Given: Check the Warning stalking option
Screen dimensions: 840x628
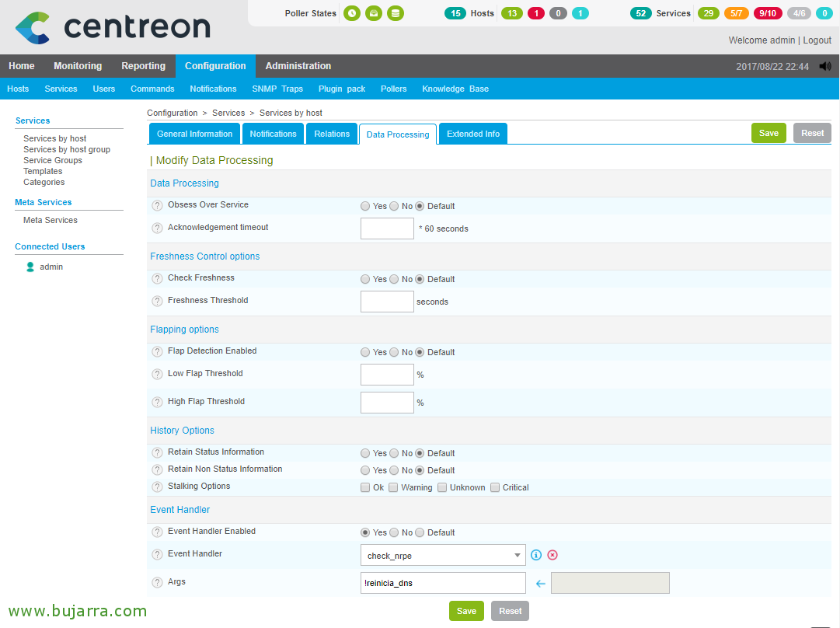Looking at the screenshot, I should pyautogui.click(x=393, y=487).
